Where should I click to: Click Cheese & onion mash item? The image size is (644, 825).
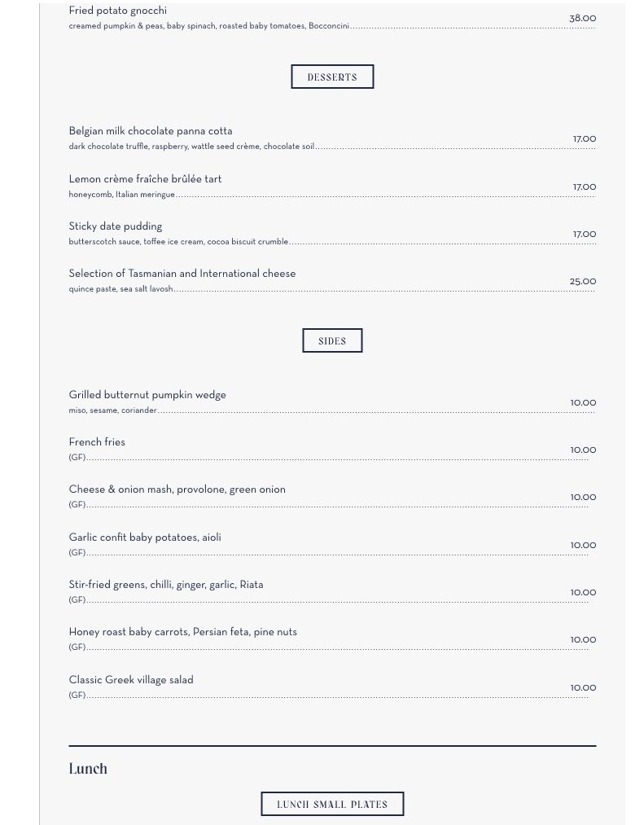(x=177, y=489)
